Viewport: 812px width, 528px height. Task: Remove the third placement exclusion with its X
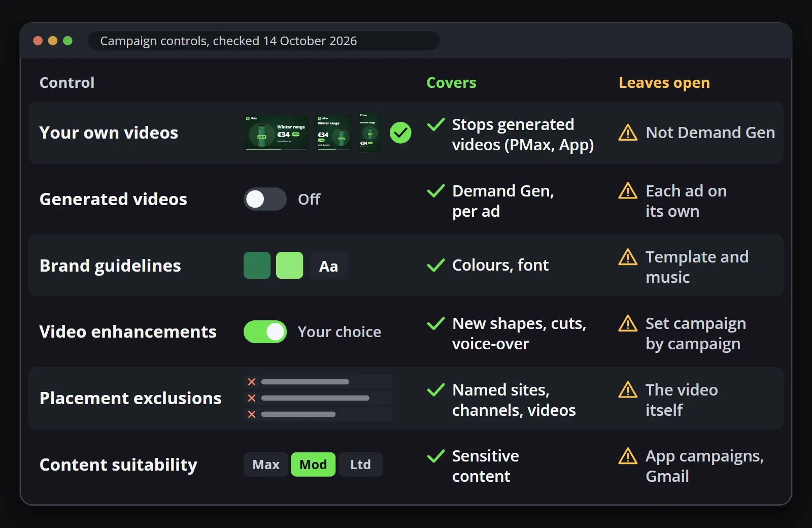pyautogui.click(x=252, y=414)
